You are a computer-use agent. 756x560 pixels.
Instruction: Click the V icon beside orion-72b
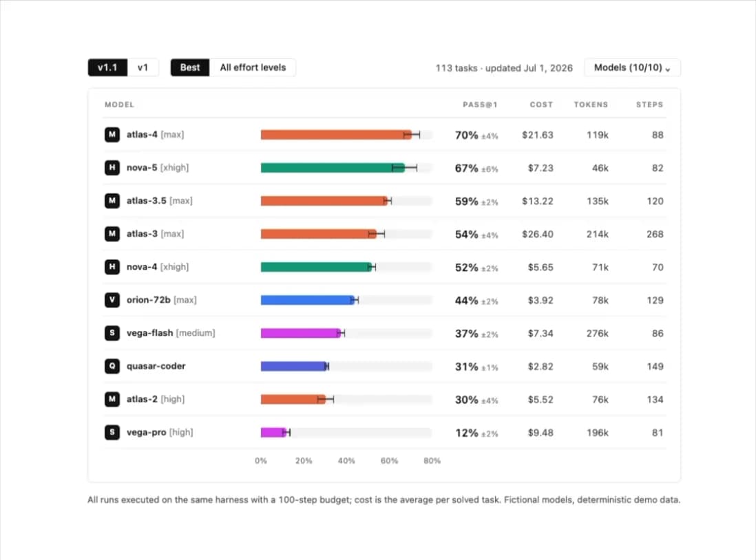click(112, 300)
